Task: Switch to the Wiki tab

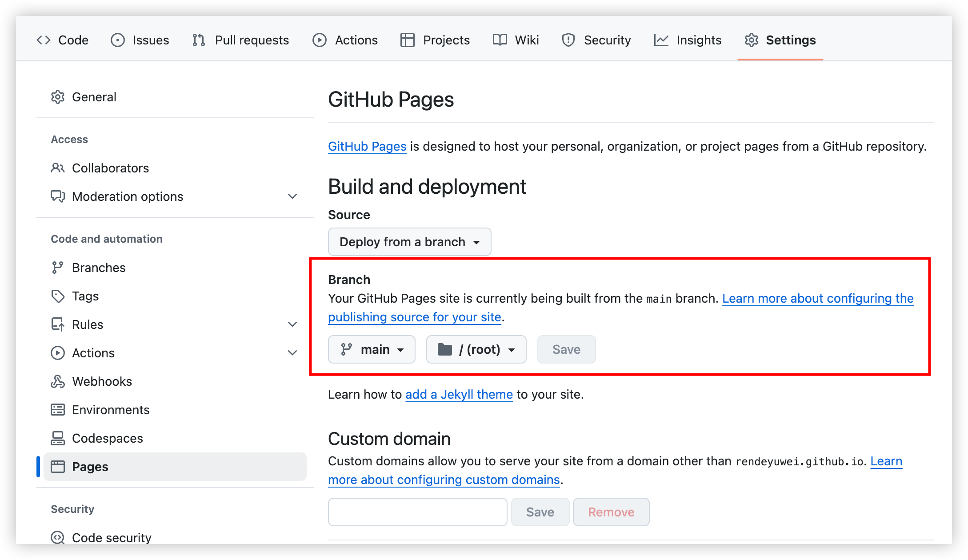Action: click(516, 40)
